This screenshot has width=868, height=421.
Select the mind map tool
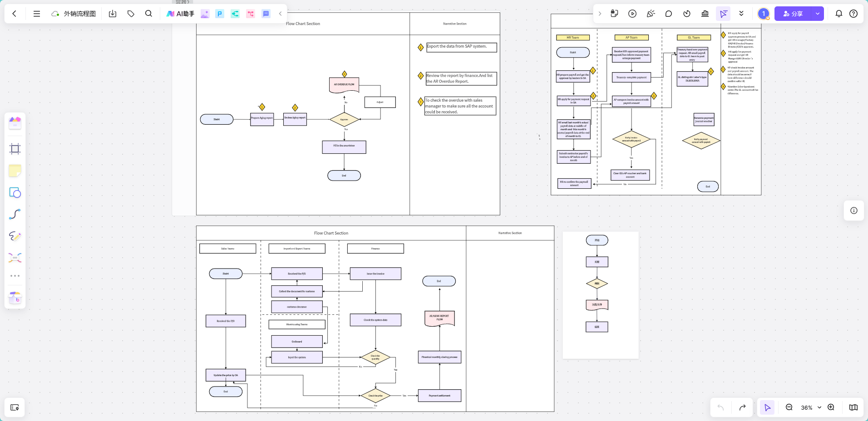15,258
